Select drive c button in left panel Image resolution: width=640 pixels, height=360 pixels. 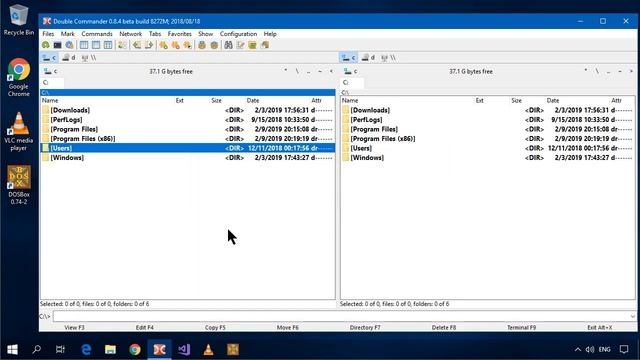[x=49, y=58]
